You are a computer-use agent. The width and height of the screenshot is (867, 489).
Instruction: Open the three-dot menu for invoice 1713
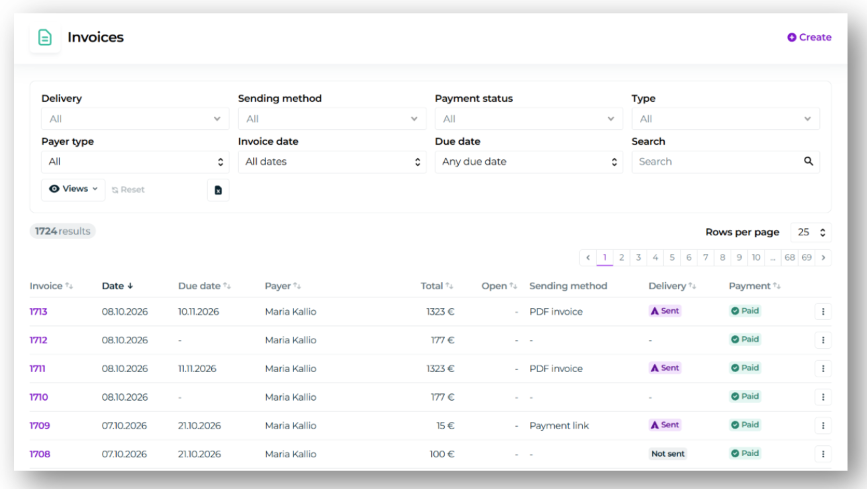click(823, 311)
